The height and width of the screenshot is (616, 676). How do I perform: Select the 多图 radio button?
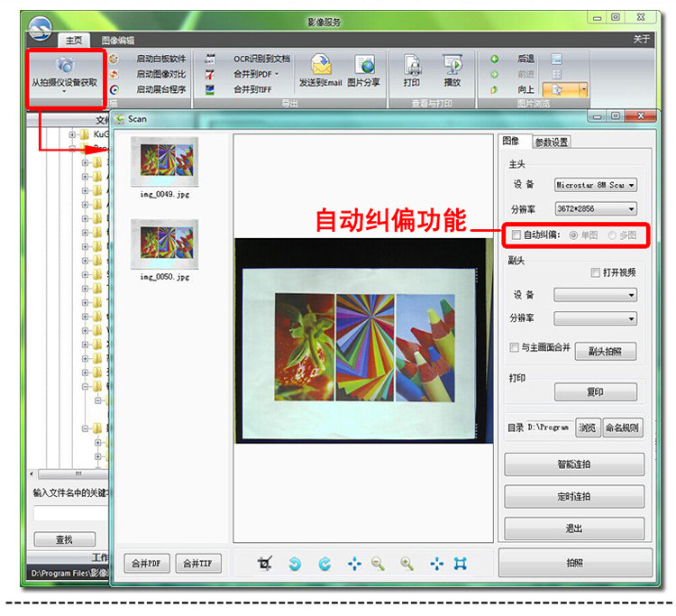[612, 235]
